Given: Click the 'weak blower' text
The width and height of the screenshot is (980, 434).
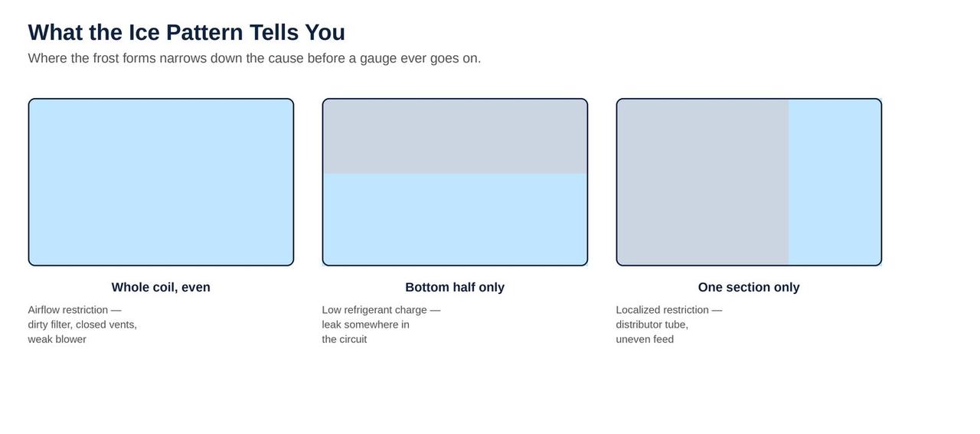Looking at the screenshot, I should coord(57,339).
